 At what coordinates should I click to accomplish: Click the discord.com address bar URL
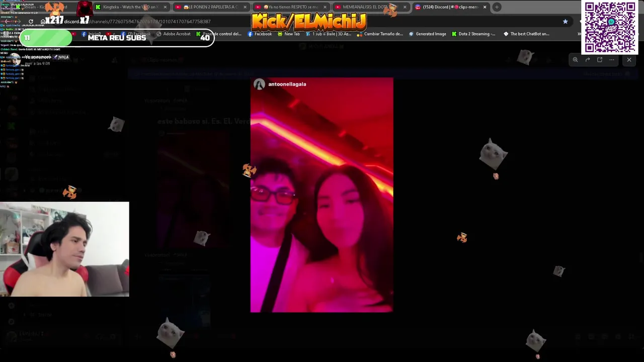coord(137,22)
